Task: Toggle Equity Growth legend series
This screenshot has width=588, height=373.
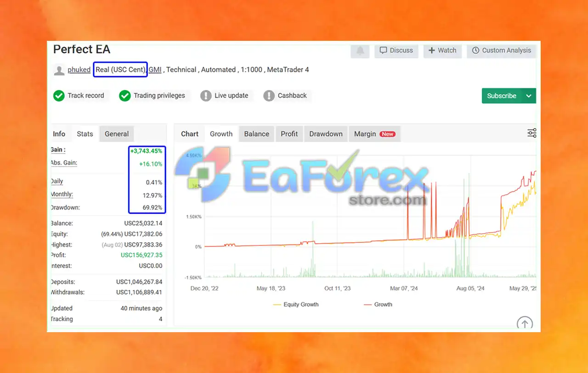Action: [296, 304]
